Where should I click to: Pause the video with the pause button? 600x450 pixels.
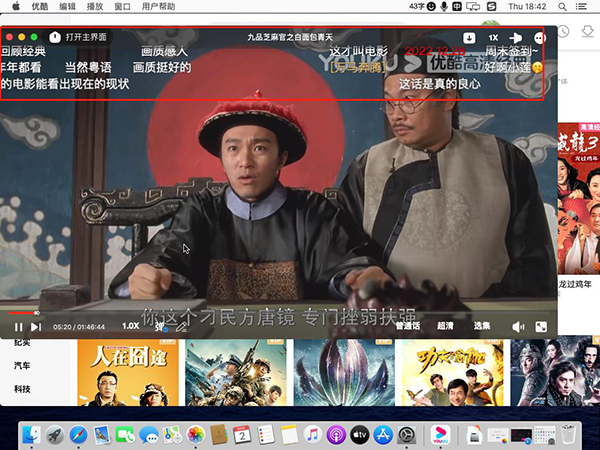pyautogui.click(x=18, y=326)
